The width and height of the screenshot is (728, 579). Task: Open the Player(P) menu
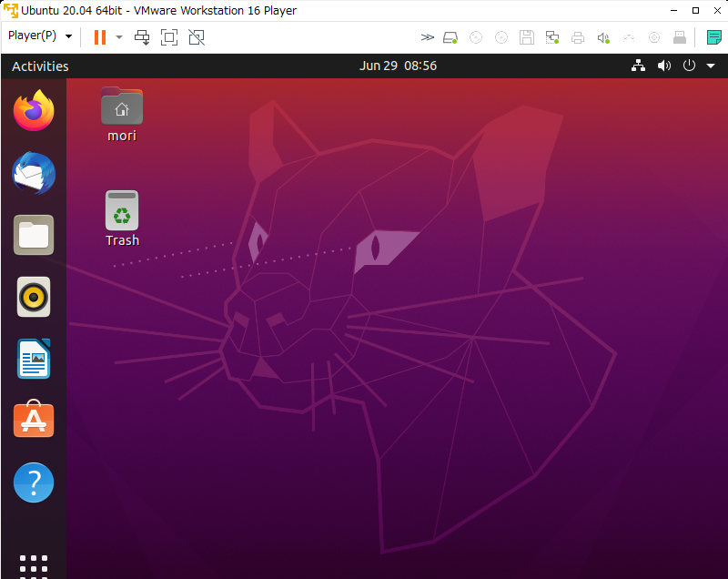pos(40,36)
